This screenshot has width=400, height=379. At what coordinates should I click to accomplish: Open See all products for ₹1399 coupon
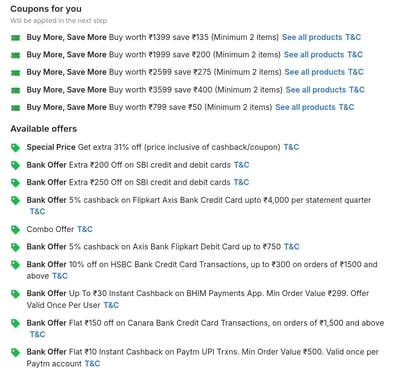(x=312, y=37)
